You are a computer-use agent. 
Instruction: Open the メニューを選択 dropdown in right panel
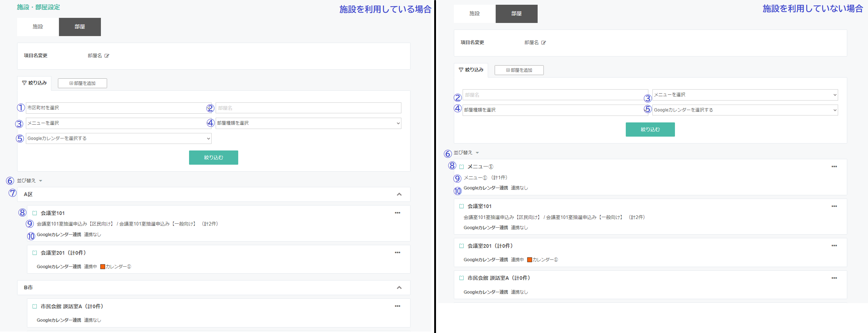click(x=745, y=95)
